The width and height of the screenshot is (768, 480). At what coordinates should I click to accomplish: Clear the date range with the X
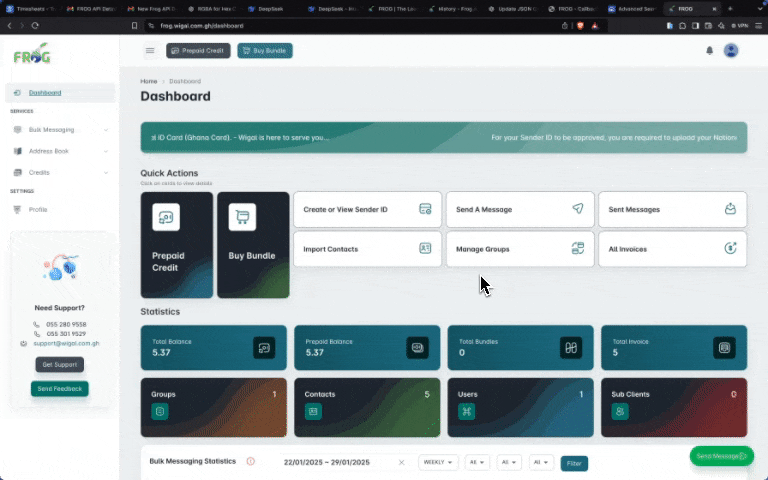tap(402, 462)
